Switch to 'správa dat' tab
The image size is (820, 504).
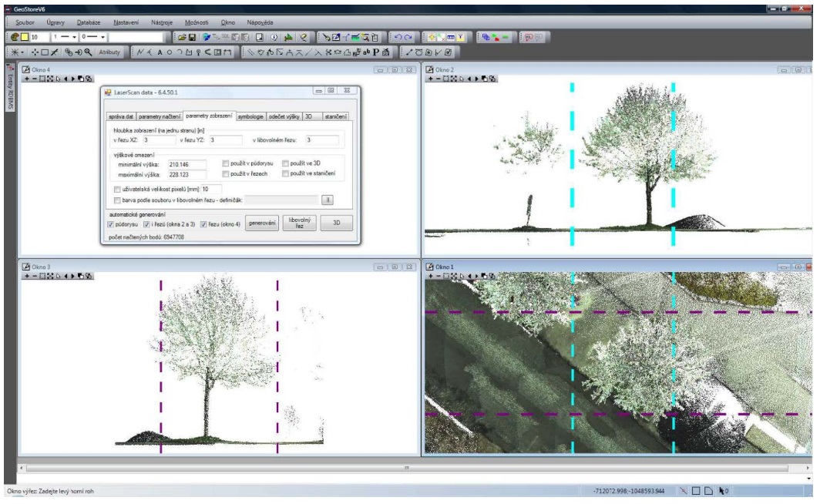(x=121, y=116)
